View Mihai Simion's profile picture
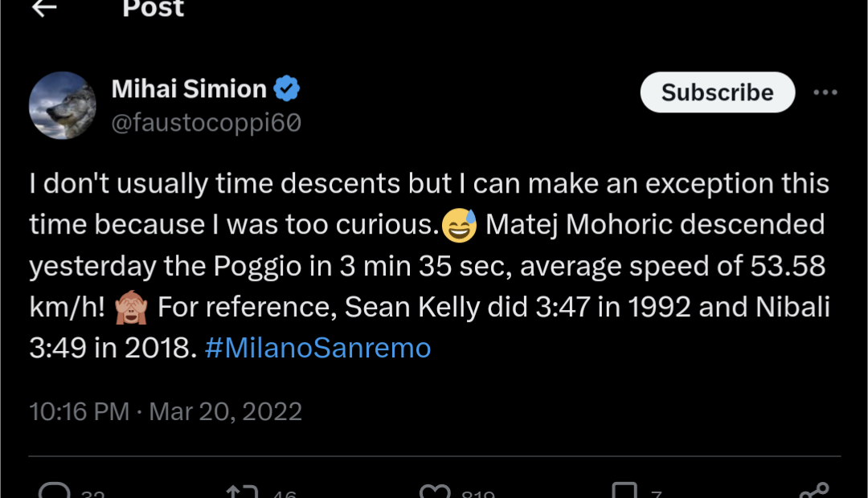 click(x=63, y=105)
